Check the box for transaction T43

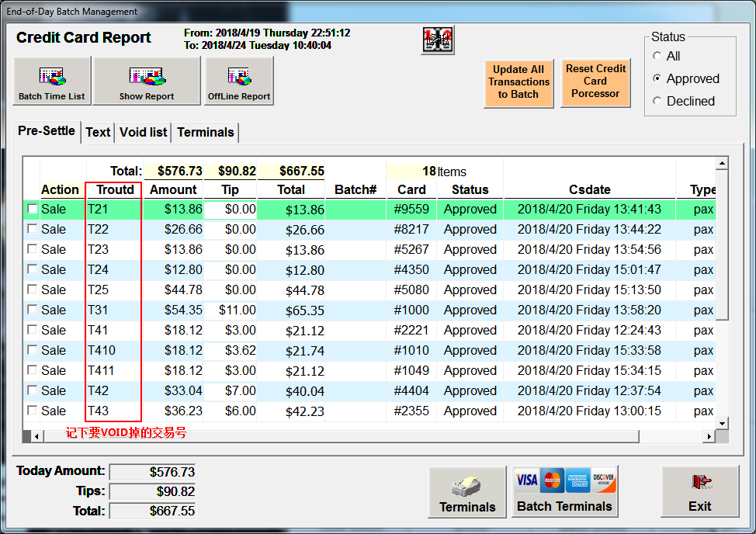[33, 410]
